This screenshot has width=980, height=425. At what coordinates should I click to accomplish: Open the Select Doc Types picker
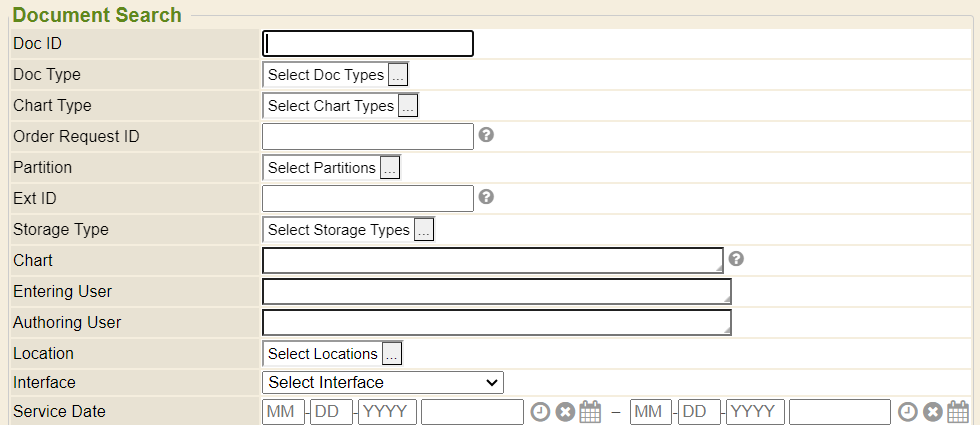(398, 75)
